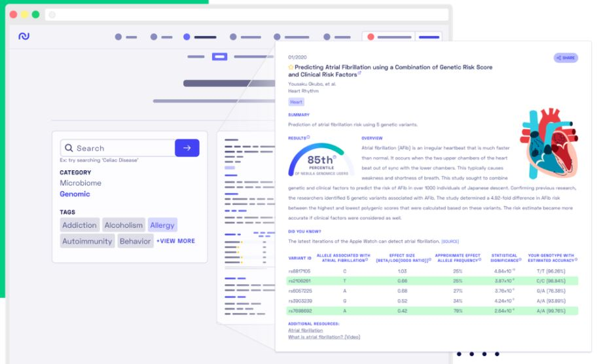The height and width of the screenshot is (364, 599).
Task: Toggle the Behavior tag filter
Action: pos(136,241)
